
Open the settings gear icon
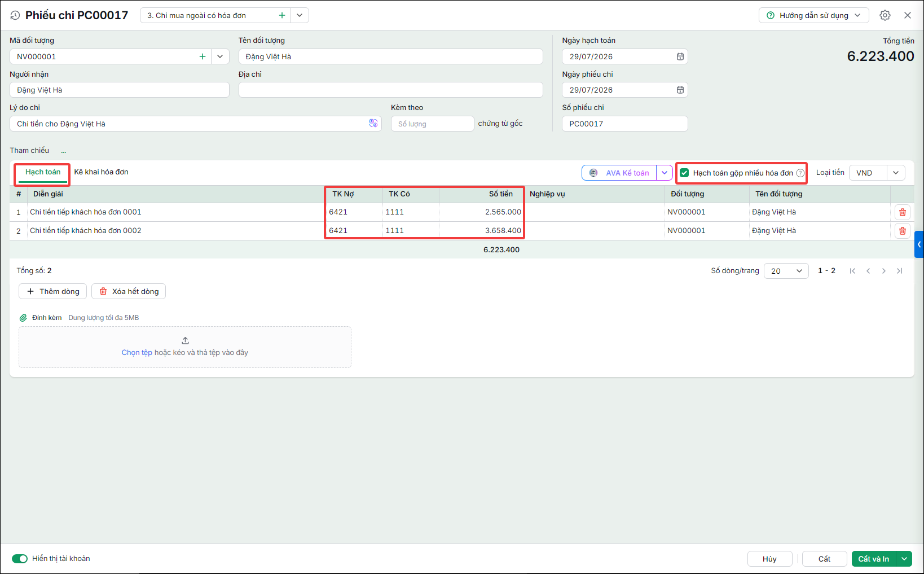click(x=885, y=15)
